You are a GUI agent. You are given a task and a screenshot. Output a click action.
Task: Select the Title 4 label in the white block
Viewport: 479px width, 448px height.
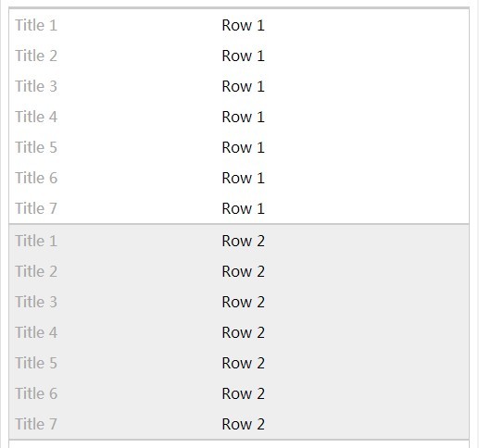pyautogui.click(x=36, y=117)
